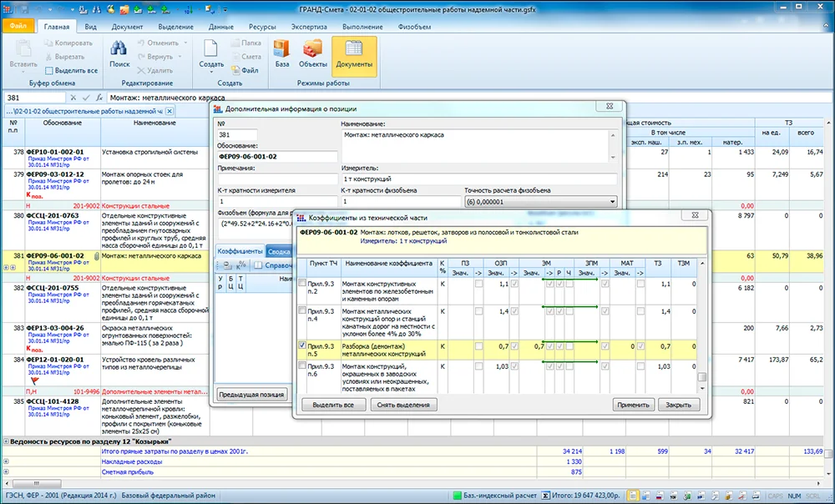Image resolution: width=835 pixels, height=504 pixels.
Task: Click the horizontal scrollbar thumb of main table
Action: click(x=36, y=483)
